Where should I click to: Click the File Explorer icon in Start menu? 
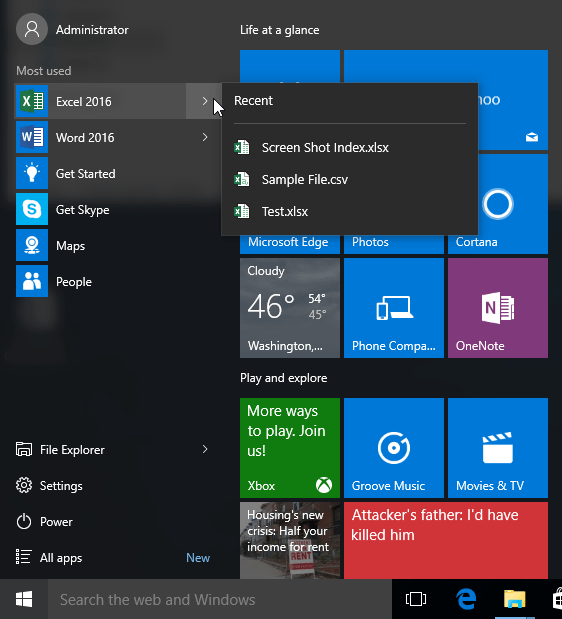(x=24, y=449)
